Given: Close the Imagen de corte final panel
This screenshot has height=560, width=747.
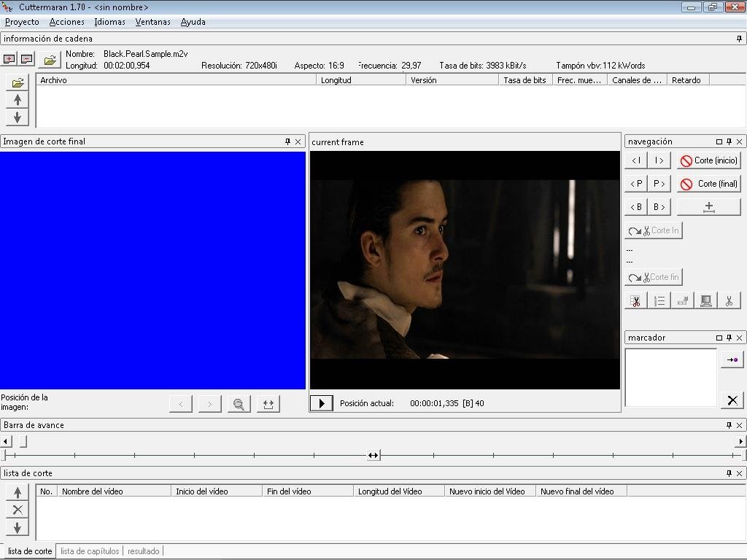Looking at the screenshot, I should click(298, 142).
